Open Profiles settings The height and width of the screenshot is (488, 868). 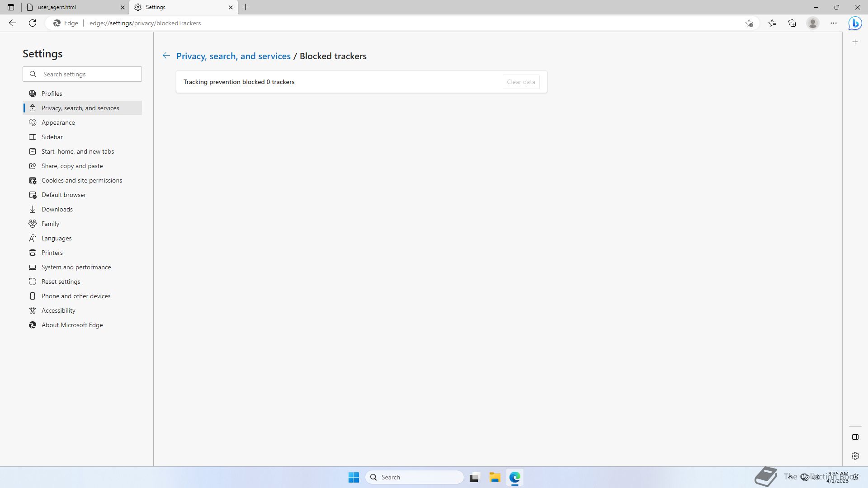(82, 94)
